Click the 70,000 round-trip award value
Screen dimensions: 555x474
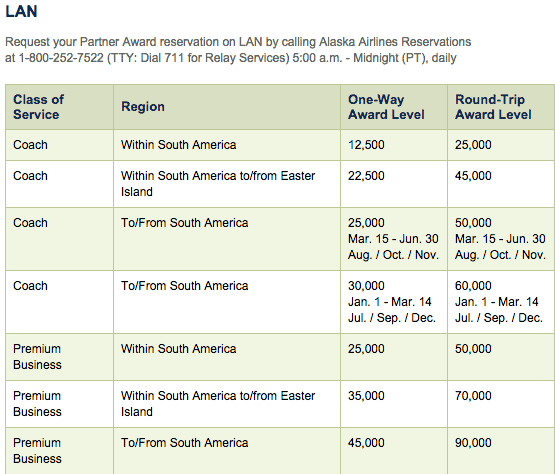tap(473, 396)
